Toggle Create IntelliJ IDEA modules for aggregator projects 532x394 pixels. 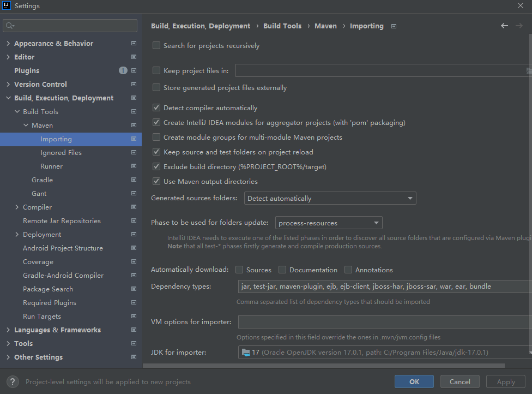pos(156,123)
